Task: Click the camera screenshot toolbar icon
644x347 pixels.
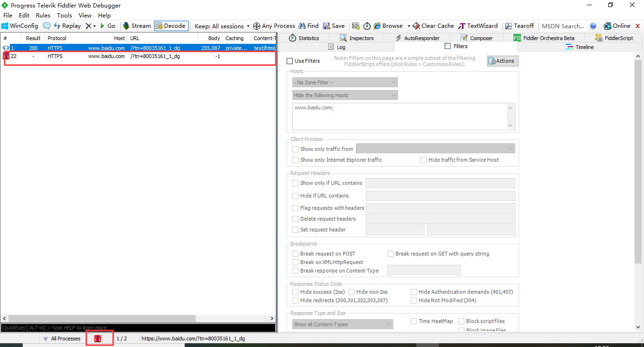Action: 356,26
